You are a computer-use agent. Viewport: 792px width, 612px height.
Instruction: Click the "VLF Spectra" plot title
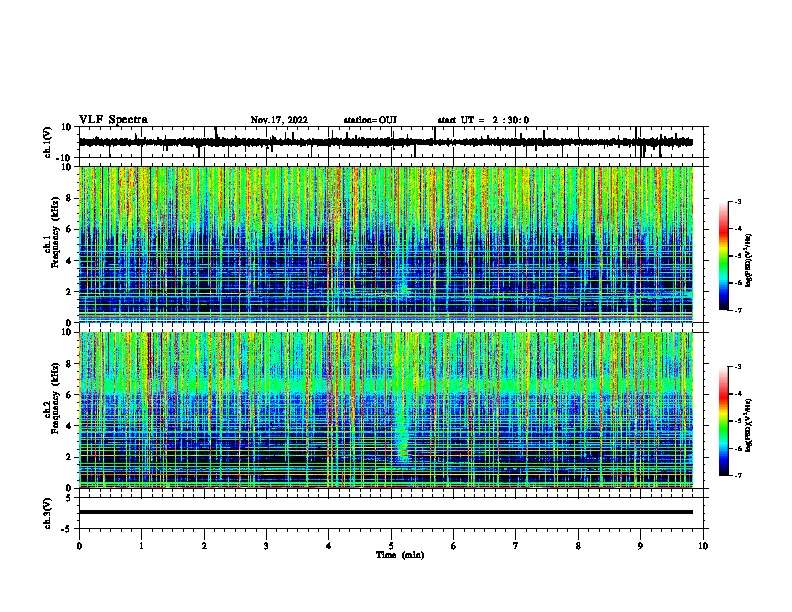[x=113, y=120]
